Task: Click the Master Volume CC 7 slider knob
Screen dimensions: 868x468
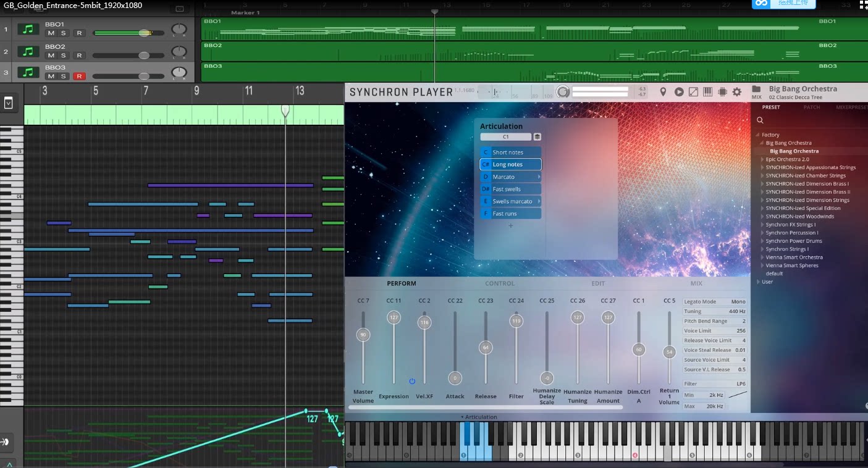Action: (x=363, y=335)
